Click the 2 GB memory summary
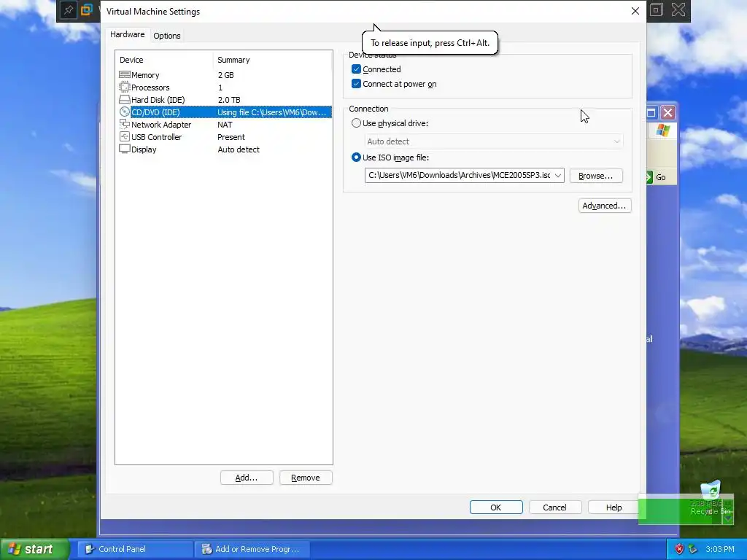This screenshot has width=747, height=560. (226, 75)
